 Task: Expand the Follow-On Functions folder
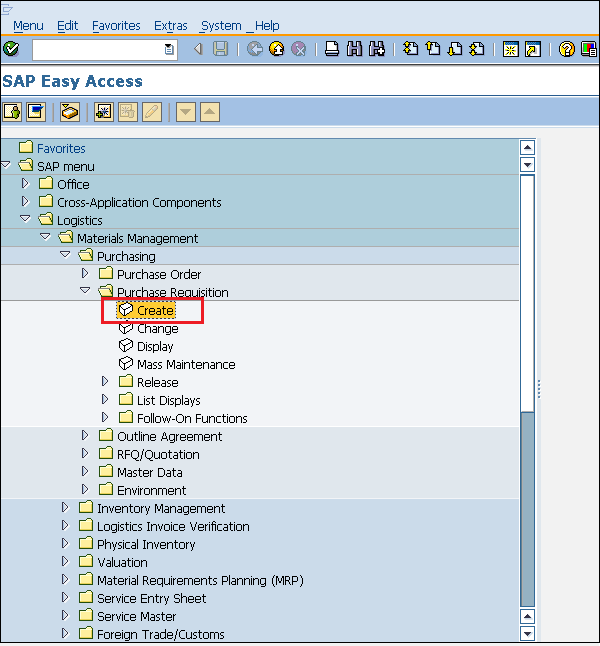pos(105,417)
